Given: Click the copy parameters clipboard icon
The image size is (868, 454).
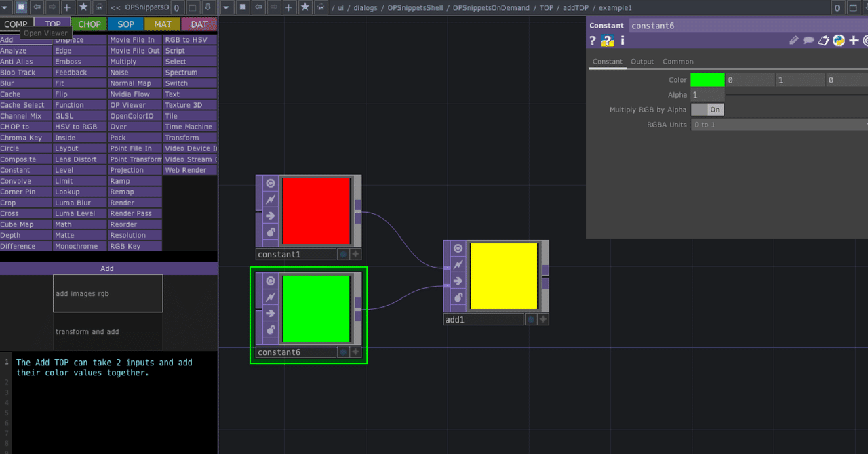Looking at the screenshot, I should (823, 40).
